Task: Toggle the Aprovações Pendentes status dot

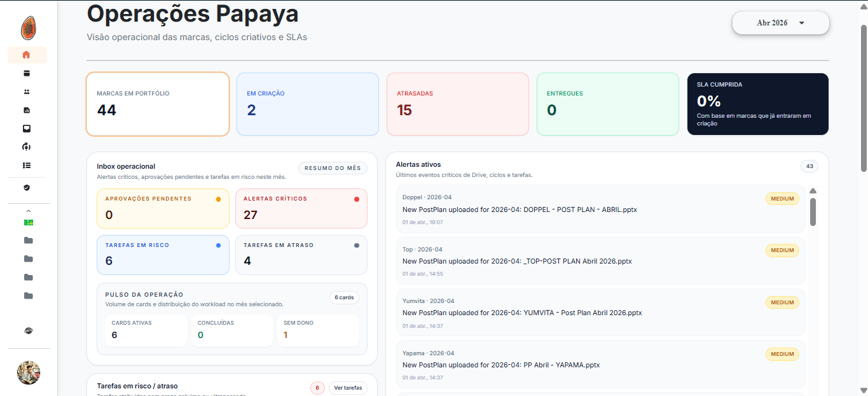Action: (x=217, y=198)
